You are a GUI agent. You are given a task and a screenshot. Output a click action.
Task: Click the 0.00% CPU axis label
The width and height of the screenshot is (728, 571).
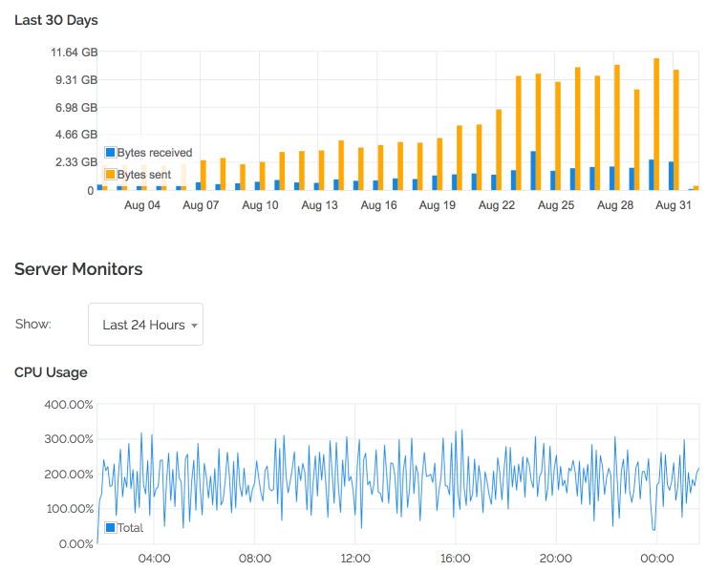(76, 544)
